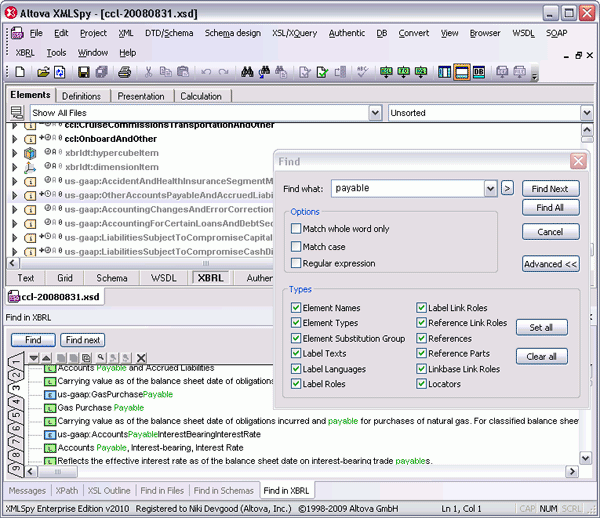Uncheck Element Names type
Viewport: 600px width, 518px height.
point(296,308)
